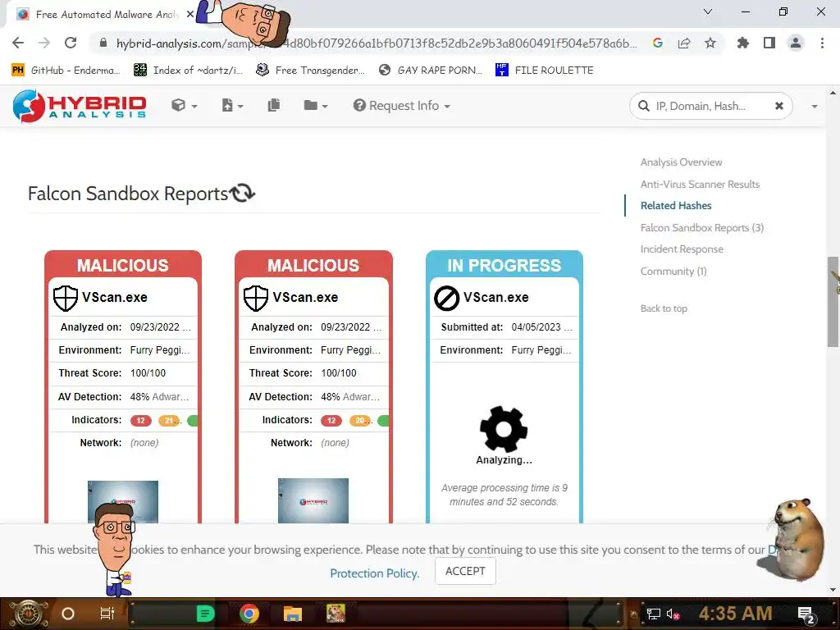Image resolution: width=840 pixels, height=630 pixels.
Task: Open screenshot thumbnail in second report card
Action: pyautogui.click(x=313, y=500)
